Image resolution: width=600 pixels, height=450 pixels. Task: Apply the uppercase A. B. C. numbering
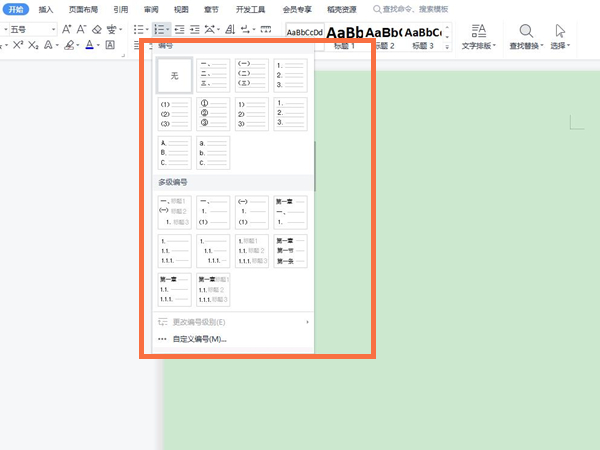coord(174,153)
